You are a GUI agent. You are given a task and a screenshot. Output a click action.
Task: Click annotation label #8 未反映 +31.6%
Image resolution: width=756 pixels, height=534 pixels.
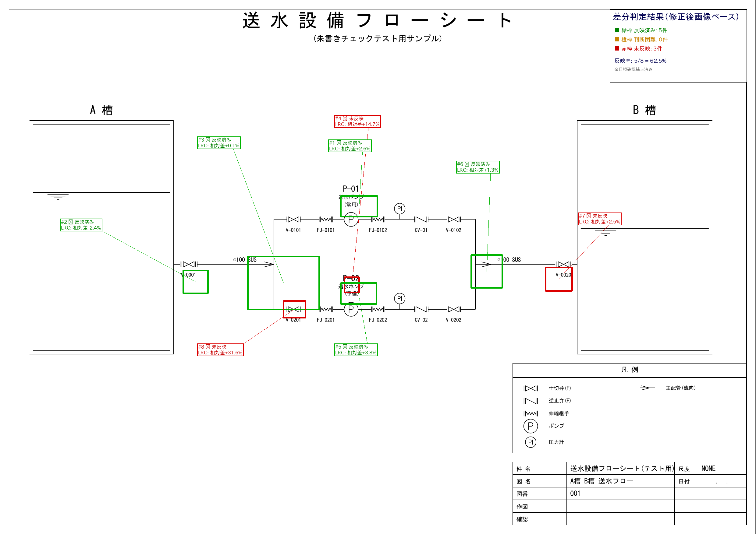220,350
